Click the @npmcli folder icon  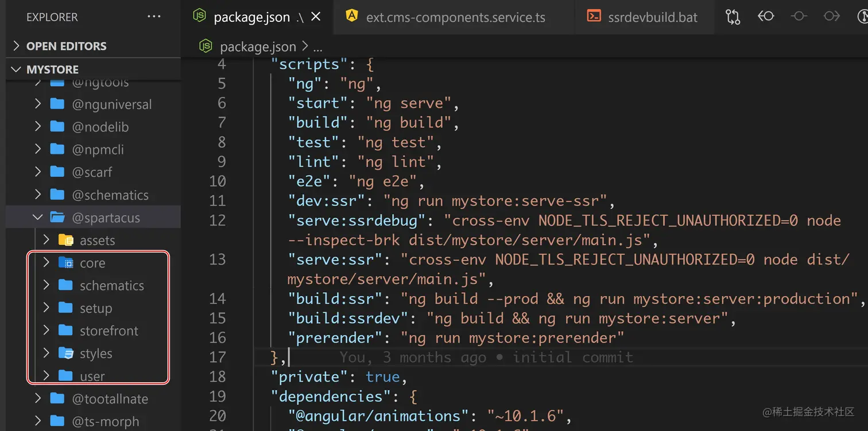tap(57, 149)
